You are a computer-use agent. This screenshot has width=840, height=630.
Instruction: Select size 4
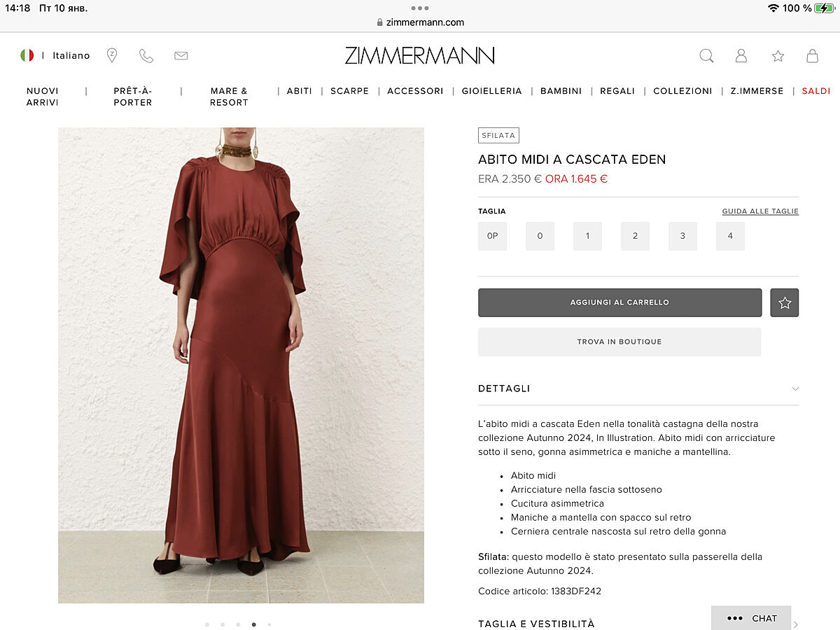pyautogui.click(x=730, y=236)
